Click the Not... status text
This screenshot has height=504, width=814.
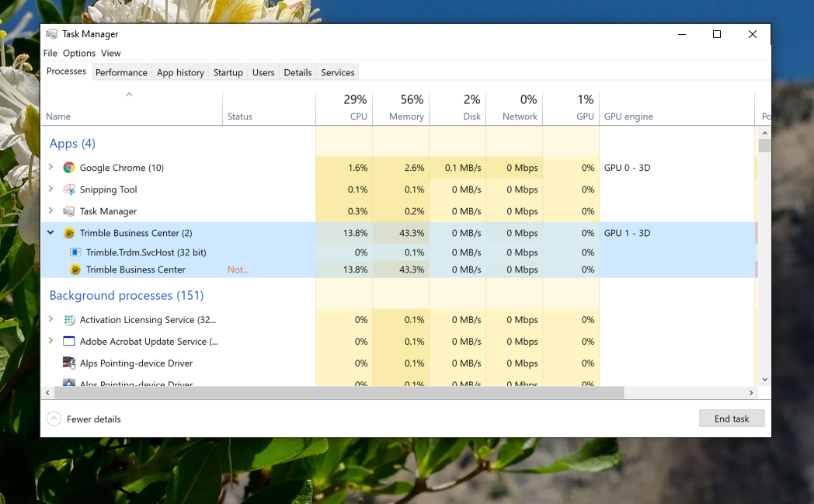click(x=238, y=269)
